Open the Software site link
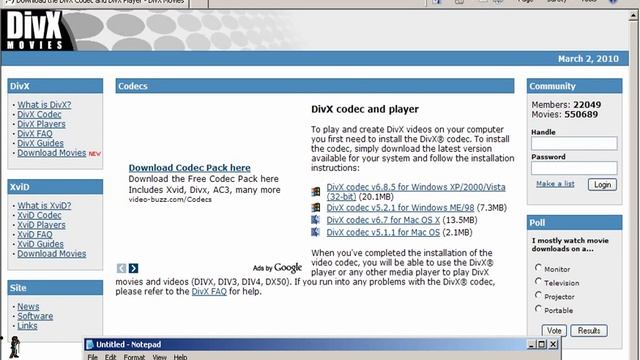 (35, 316)
